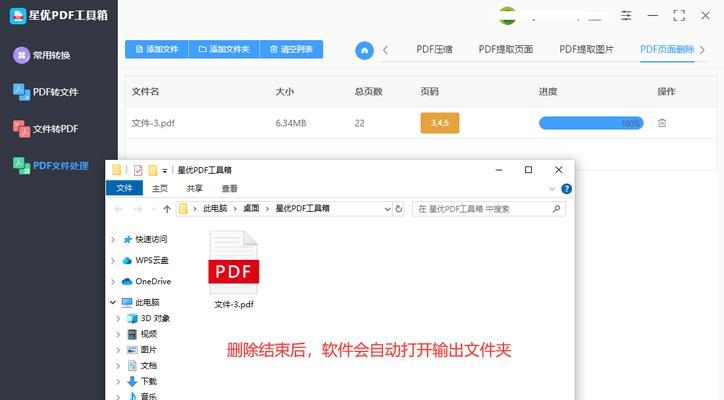Open the quick access toolbar dropdown arrow
724x400 pixels.
164,171
